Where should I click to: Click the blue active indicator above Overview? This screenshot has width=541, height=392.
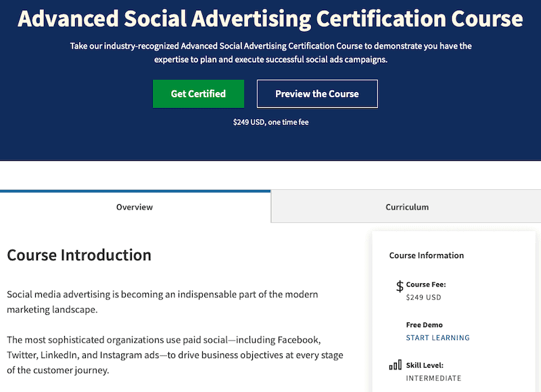pos(135,191)
